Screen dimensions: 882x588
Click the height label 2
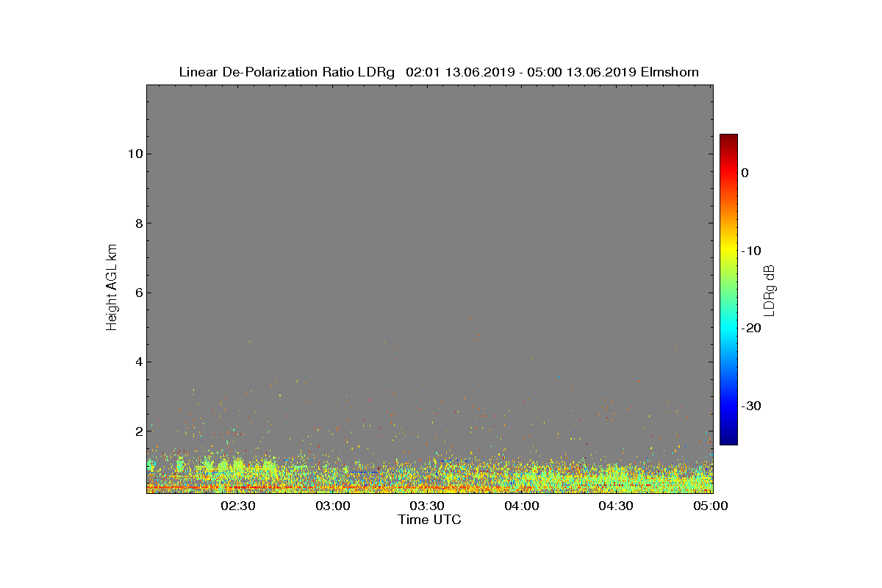point(138,431)
